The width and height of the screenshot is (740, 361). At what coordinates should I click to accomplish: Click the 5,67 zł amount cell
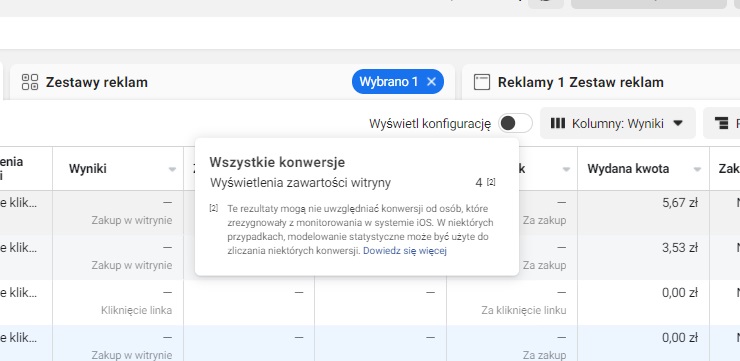coord(680,203)
